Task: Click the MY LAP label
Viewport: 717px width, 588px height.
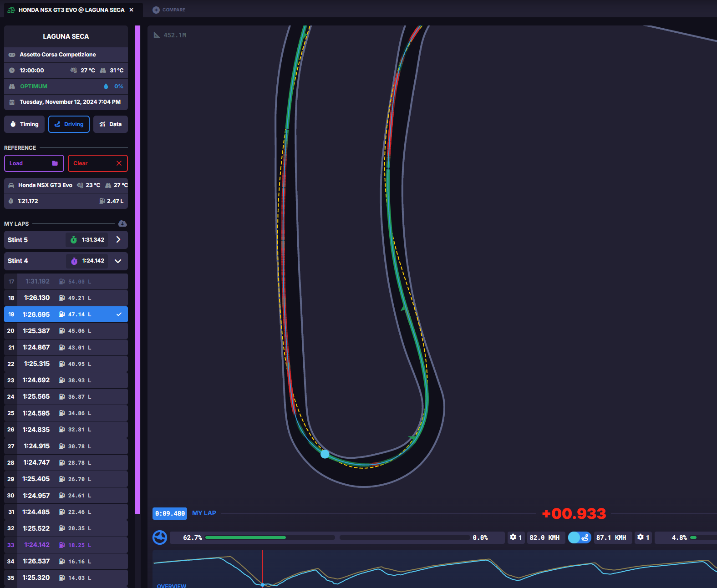Action: click(204, 513)
